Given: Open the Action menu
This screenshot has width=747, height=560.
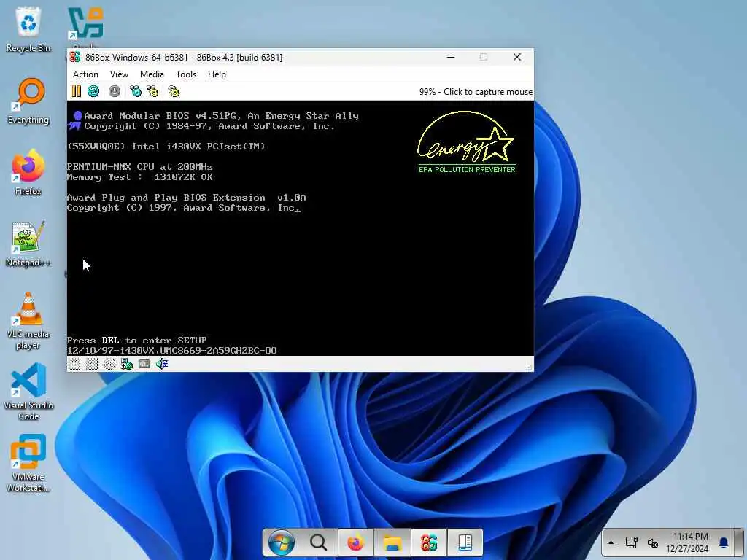Looking at the screenshot, I should click(85, 74).
